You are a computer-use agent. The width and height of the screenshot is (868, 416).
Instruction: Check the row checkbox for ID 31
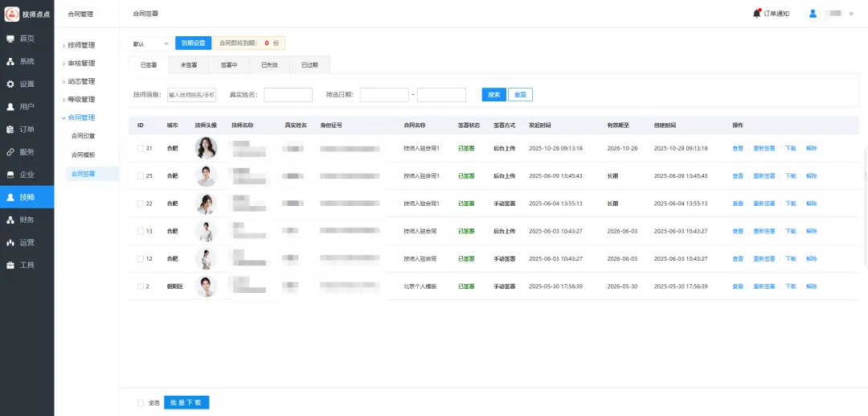140,149
